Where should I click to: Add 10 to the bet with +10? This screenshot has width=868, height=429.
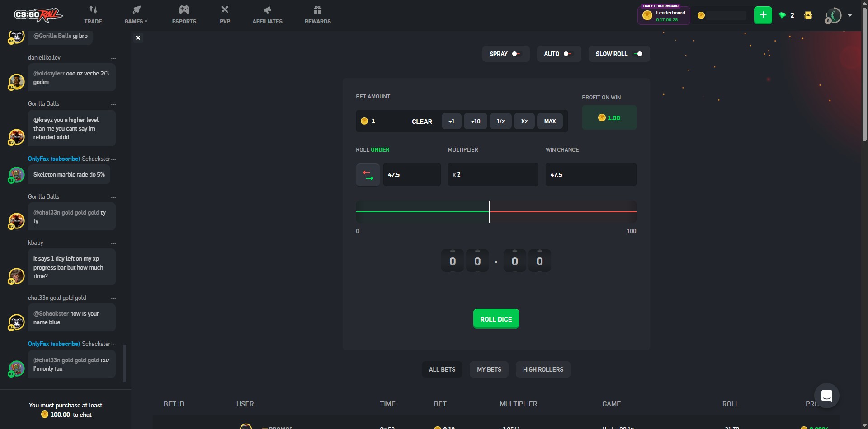[x=476, y=121]
